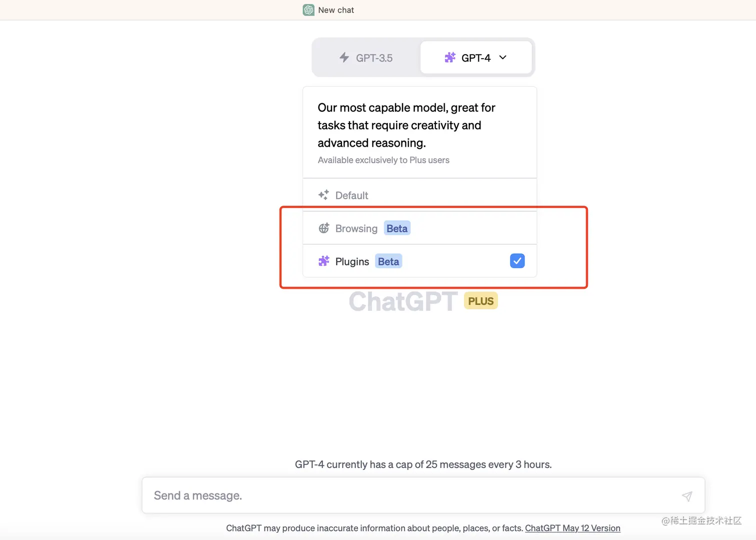Click the PLUS badge next to ChatGPT
The height and width of the screenshot is (540, 756).
tap(480, 301)
